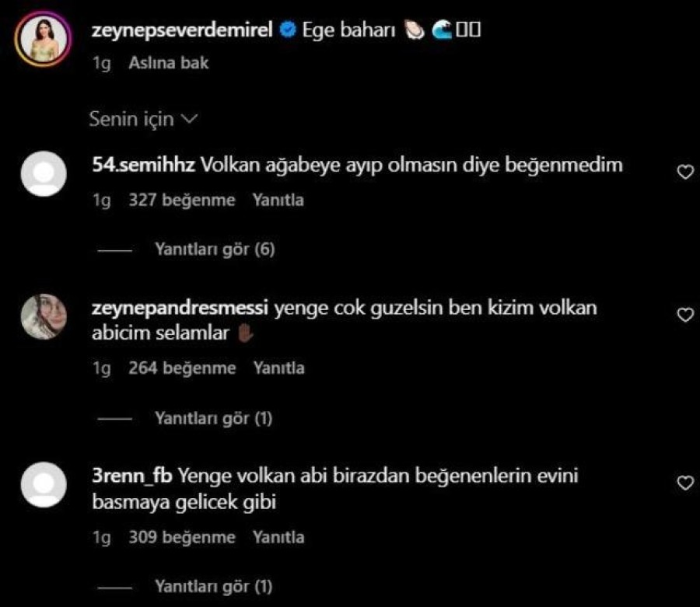700x607 pixels.
Task: View the 264 beğenme likes list
Action: pyautogui.click(x=182, y=368)
